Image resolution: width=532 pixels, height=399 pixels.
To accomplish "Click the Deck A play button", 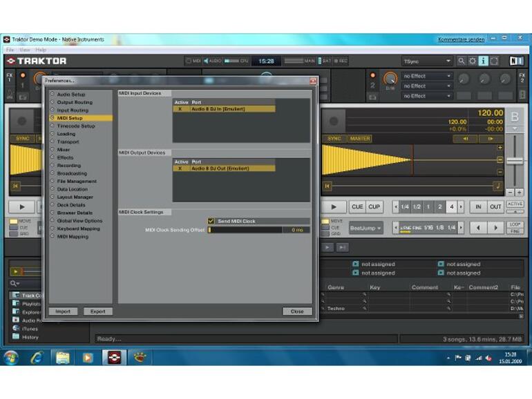I will 21,207.
